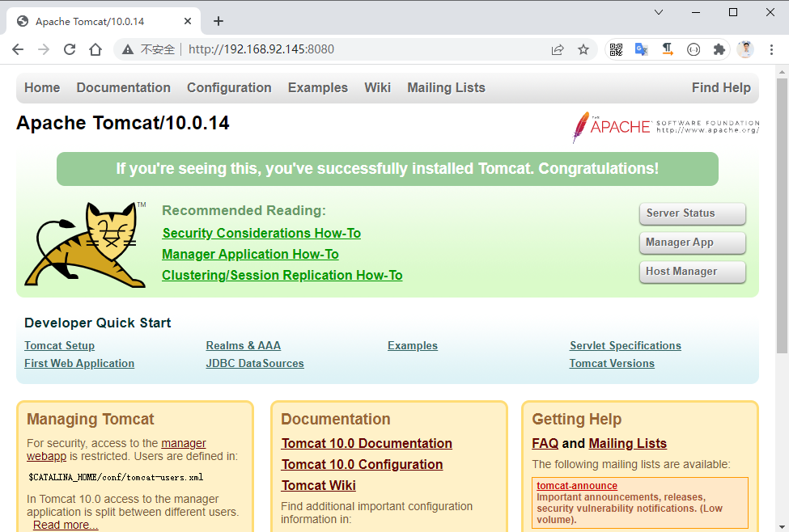This screenshot has height=532, width=789.
Task: Reload the Tomcat page
Action: [70, 49]
